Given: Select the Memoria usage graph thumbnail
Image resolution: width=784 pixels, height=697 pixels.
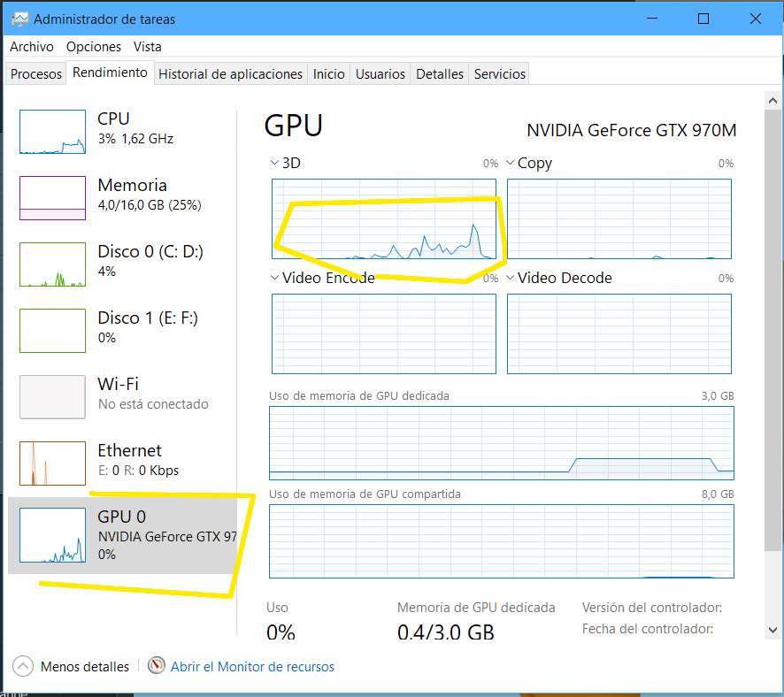Looking at the screenshot, I should coord(52,198).
